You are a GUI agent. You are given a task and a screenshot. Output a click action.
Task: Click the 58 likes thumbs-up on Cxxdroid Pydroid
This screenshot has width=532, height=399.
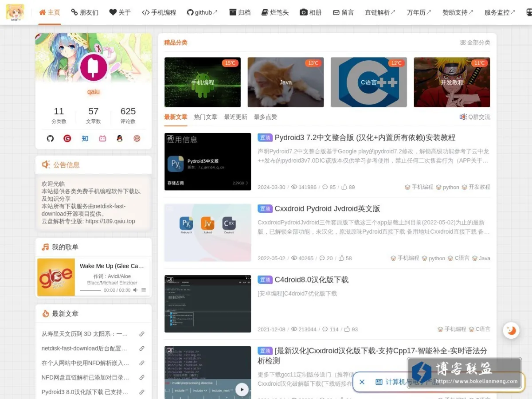[345, 258]
